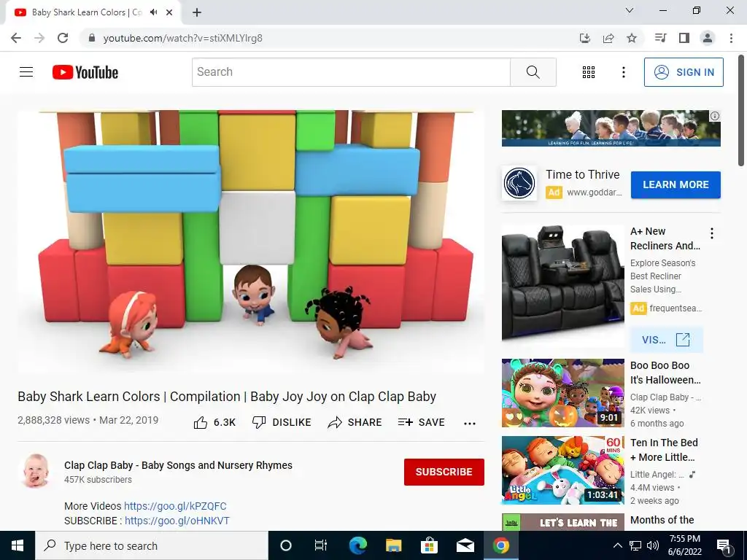Show hidden tray icons chevron
Image resolution: width=747 pixels, height=560 pixels.
point(617,545)
